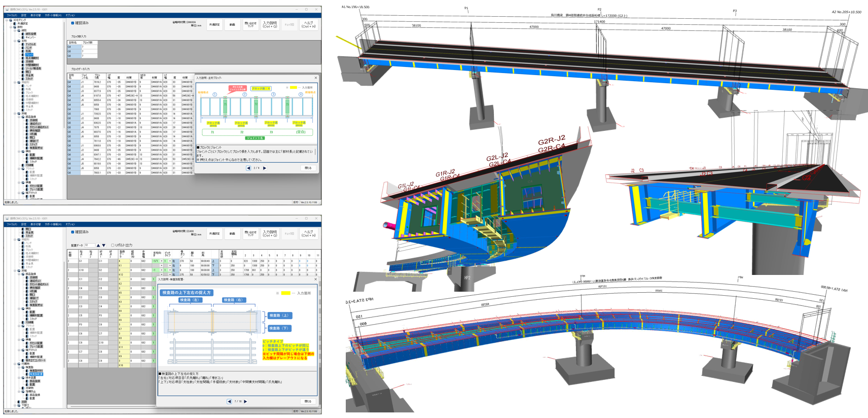This screenshot has height=418, width=868.
Task: Click the WEB厚 column header
Action: (143, 77)
